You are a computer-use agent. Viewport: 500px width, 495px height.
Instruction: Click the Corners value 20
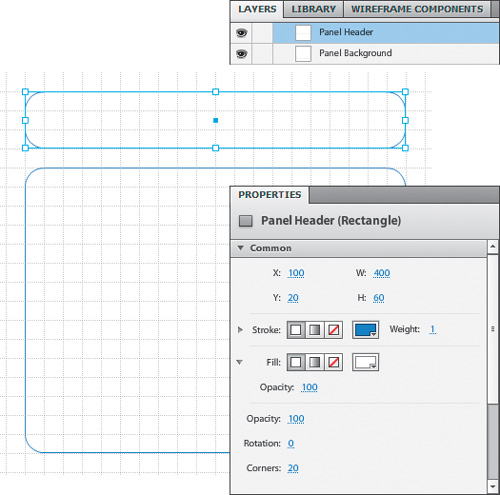point(293,468)
